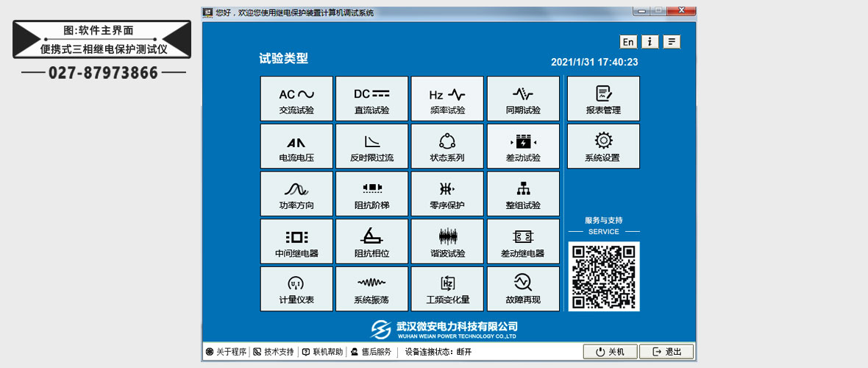
Task: Select the power direction (功率方向) tile
Action: click(x=296, y=194)
